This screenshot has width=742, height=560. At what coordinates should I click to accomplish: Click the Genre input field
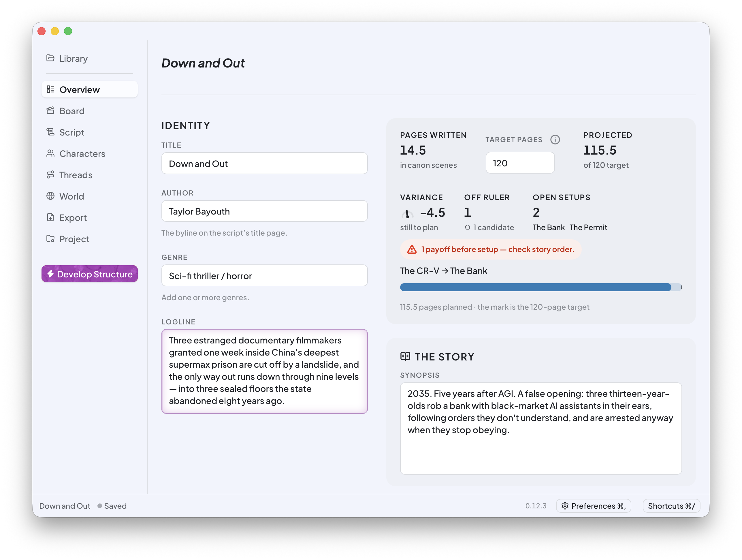(264, 275)
